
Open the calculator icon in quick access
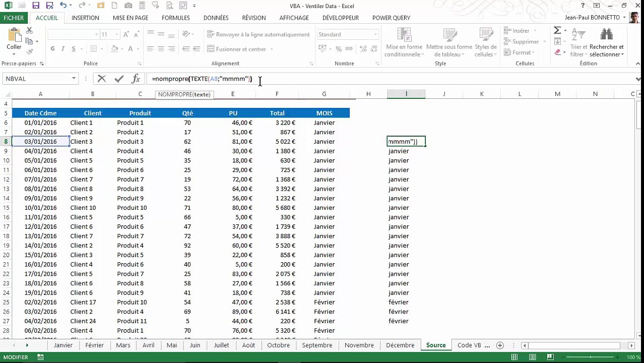[142, 6]
